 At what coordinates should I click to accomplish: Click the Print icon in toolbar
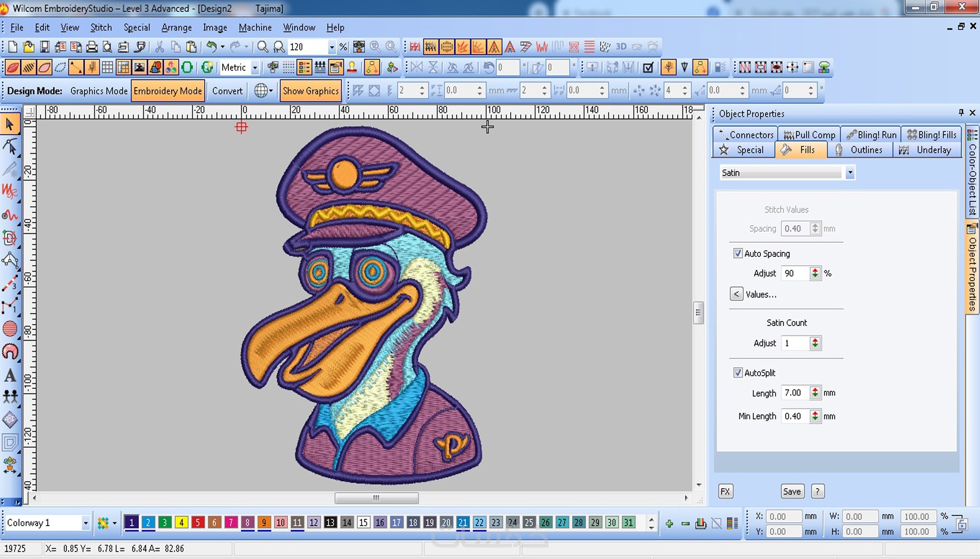(x=92, y=47)
